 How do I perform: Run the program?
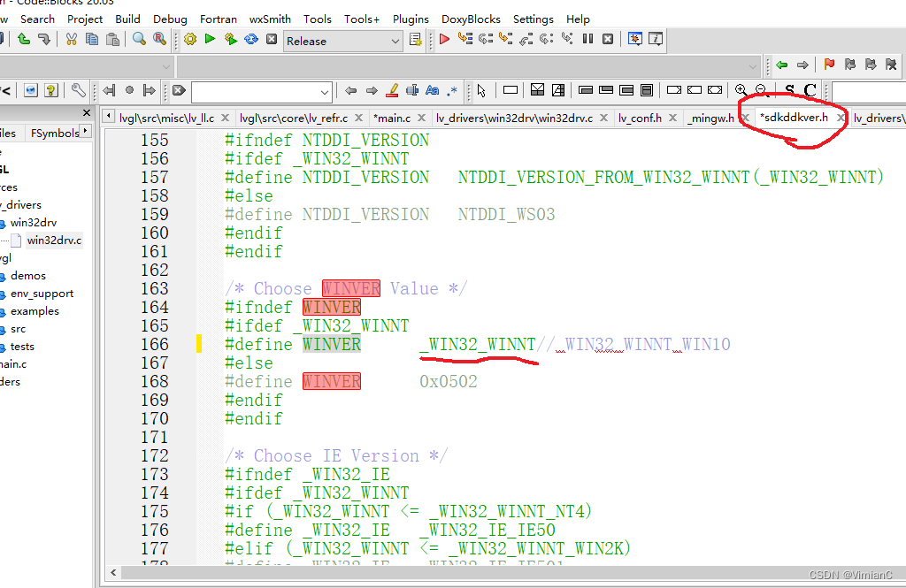pyautogui.click(x=210, y=39)
